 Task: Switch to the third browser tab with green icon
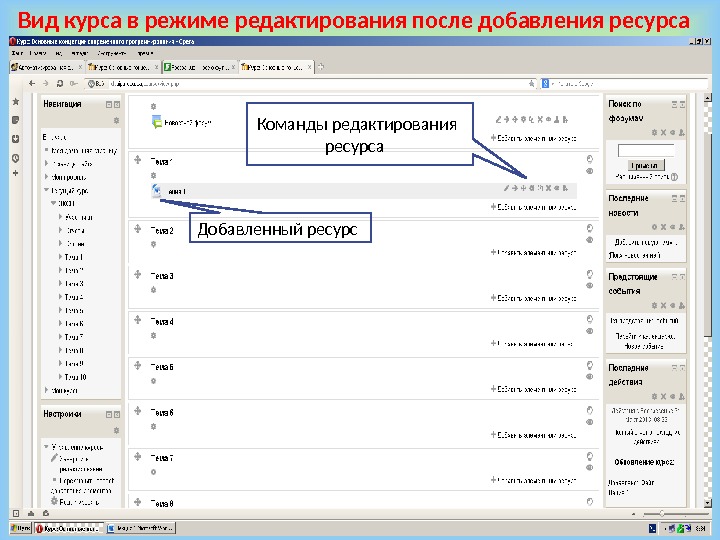(200, 67)
